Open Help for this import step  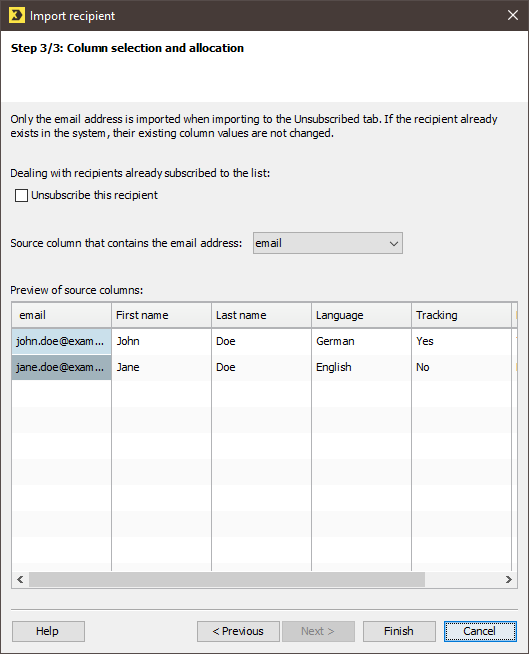(48, 631)
